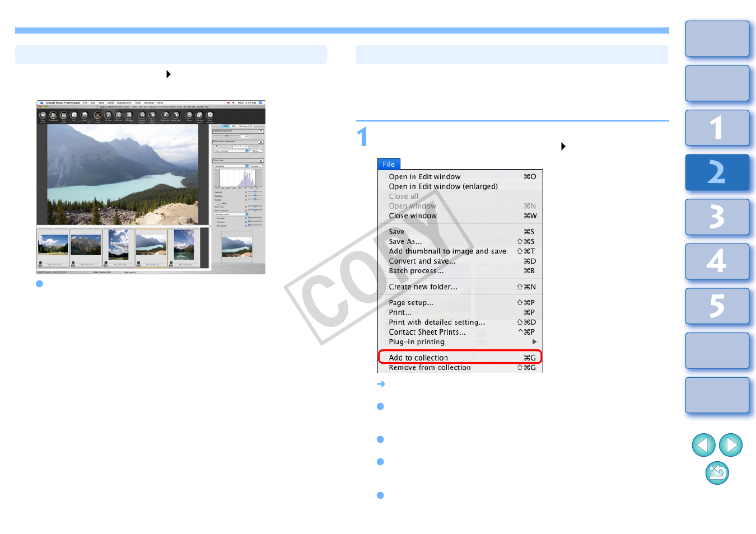
Task: Revert the brightness adjustment with its undo icon
Action: [x=261, y=131]
